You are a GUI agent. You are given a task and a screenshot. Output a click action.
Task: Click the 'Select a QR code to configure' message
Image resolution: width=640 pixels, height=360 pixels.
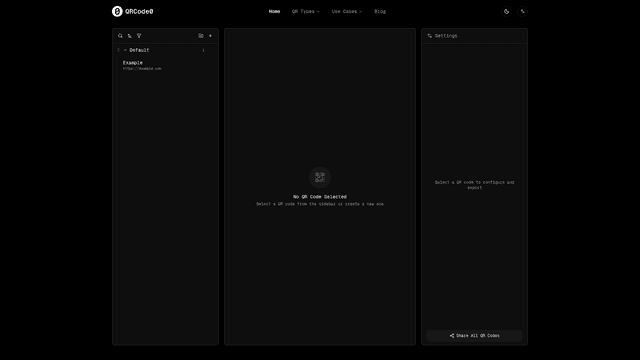pos(474,185)
